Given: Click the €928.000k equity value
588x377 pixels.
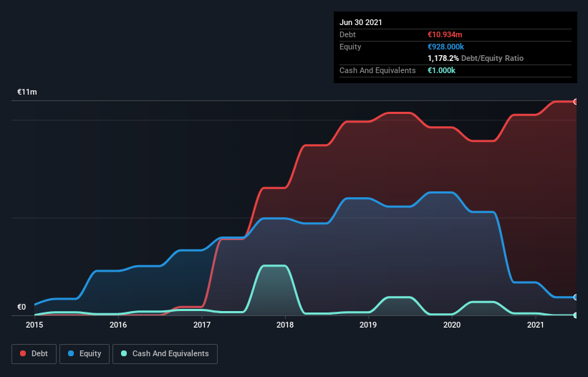Looking at the screenshot, I should [x=445, y=47].
